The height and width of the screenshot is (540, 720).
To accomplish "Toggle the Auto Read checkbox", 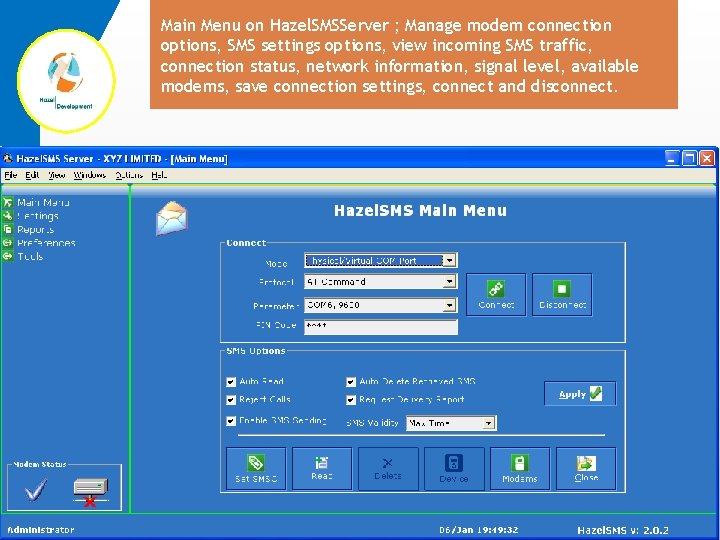I will click(x=231, y=382).
